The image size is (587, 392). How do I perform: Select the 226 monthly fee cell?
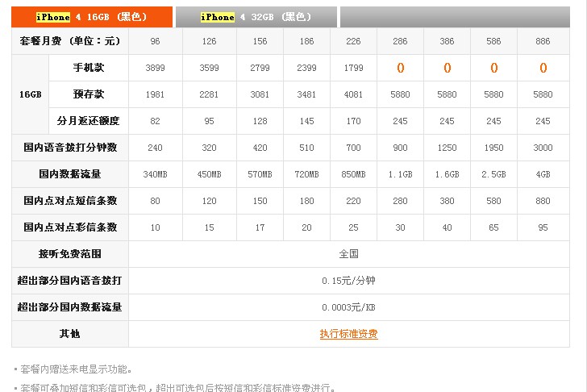coord(353,41)
